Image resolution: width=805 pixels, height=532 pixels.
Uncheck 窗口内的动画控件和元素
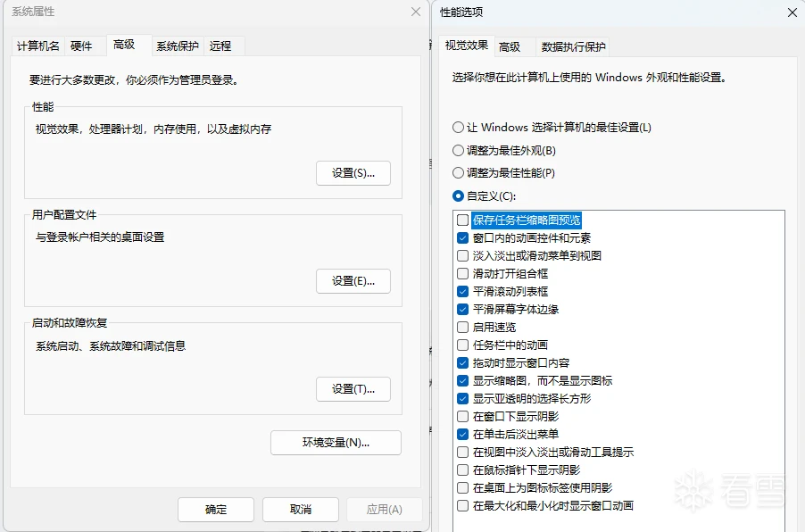462,238
